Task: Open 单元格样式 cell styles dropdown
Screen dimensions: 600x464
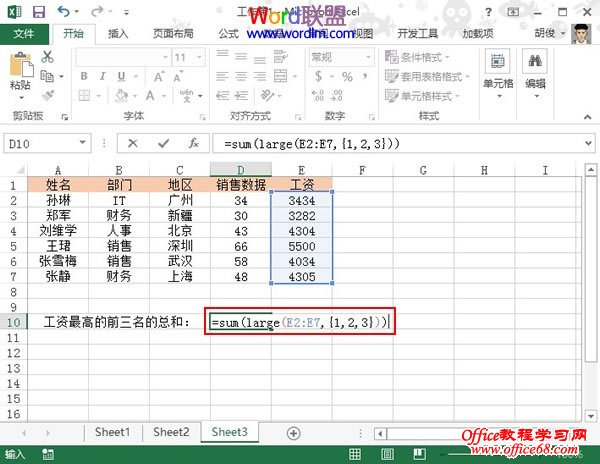Action: [422, 96]
